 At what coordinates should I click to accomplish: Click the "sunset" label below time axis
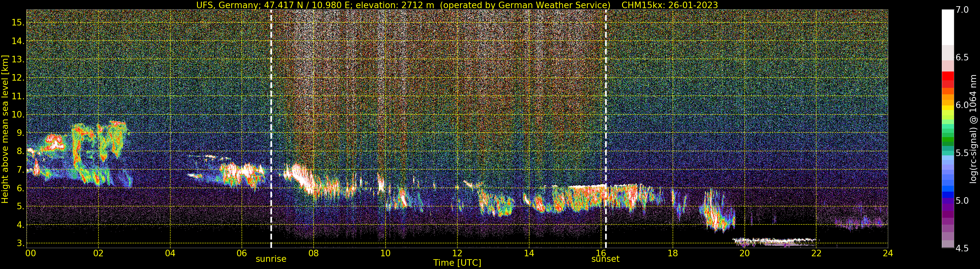tap(605, 259)
